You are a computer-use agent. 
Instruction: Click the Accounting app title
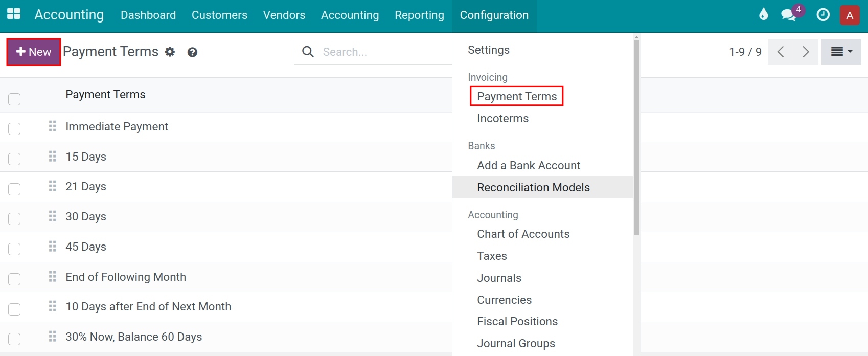click(69, 15)
